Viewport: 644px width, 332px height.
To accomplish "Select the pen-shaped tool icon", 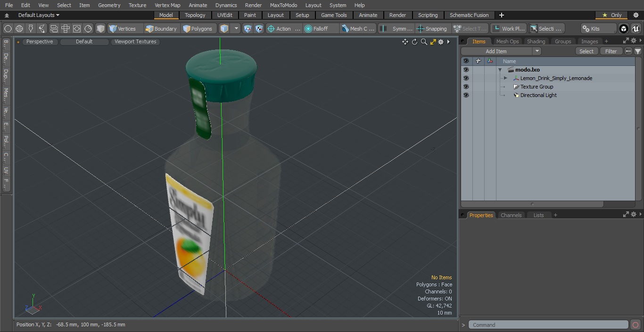I will pyautogui.click(x=31, y=29).
